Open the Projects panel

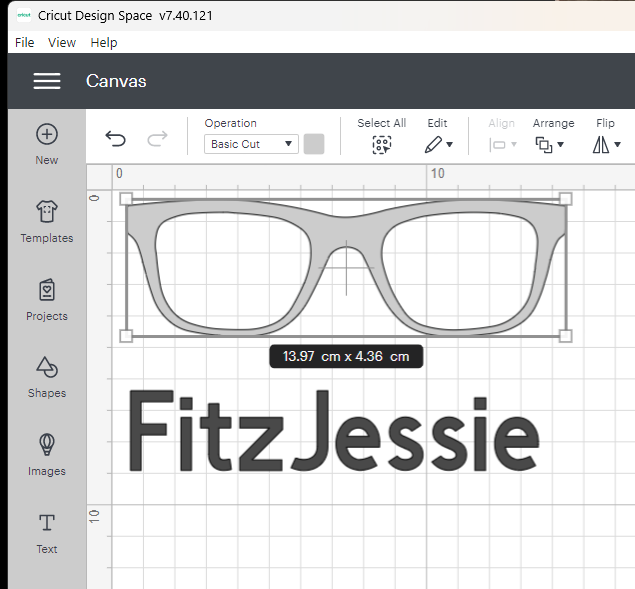click(47, 290)
